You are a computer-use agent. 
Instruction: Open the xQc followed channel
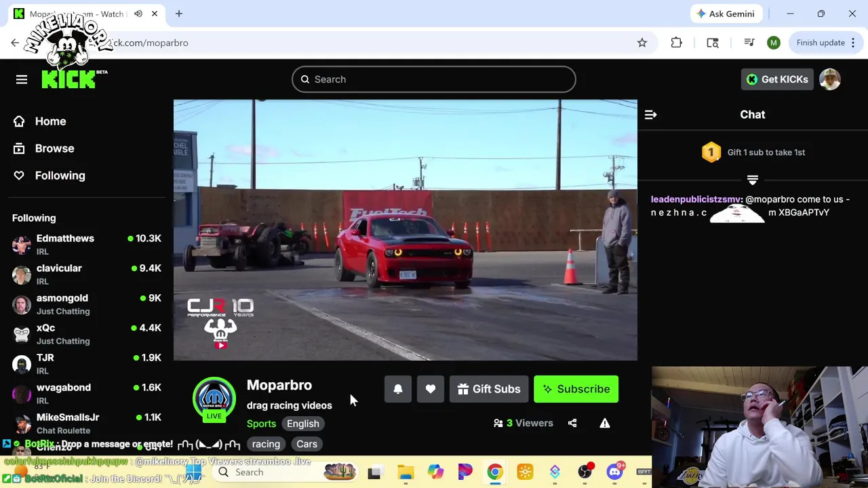pyautogui.click(x=87, y=334)
